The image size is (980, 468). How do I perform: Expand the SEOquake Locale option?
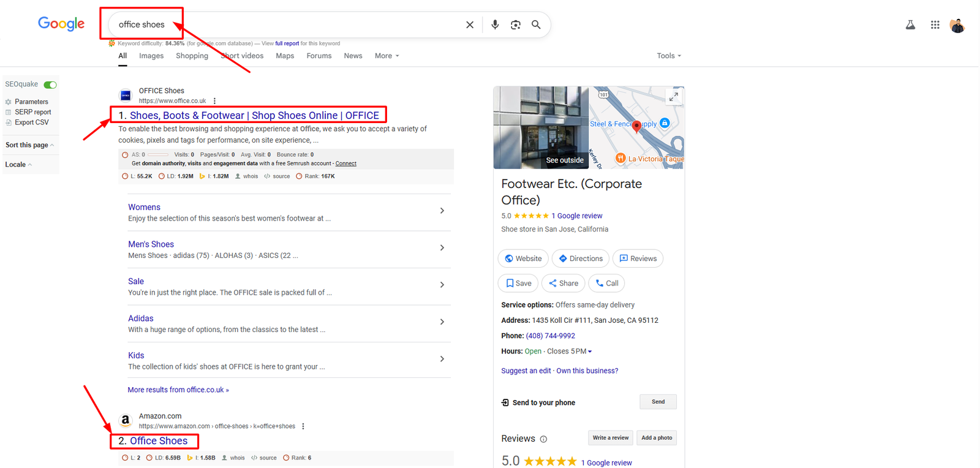coord(18,165)
